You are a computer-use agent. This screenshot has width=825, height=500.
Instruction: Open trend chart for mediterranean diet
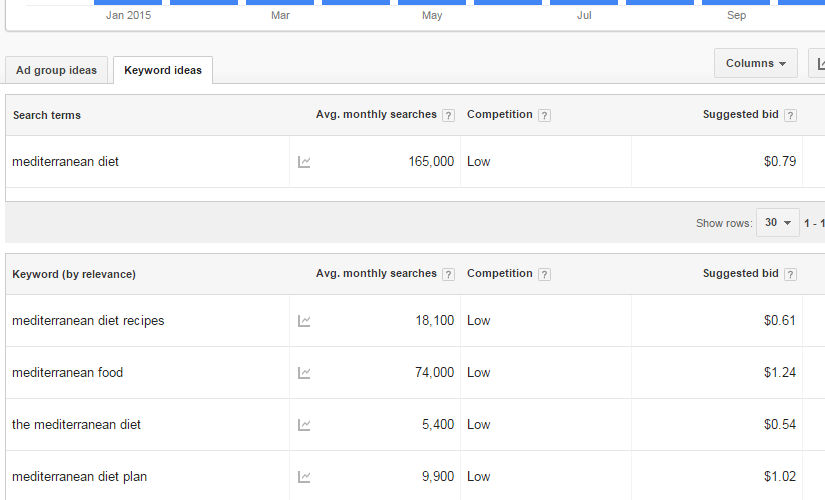(x=304, y=162)
